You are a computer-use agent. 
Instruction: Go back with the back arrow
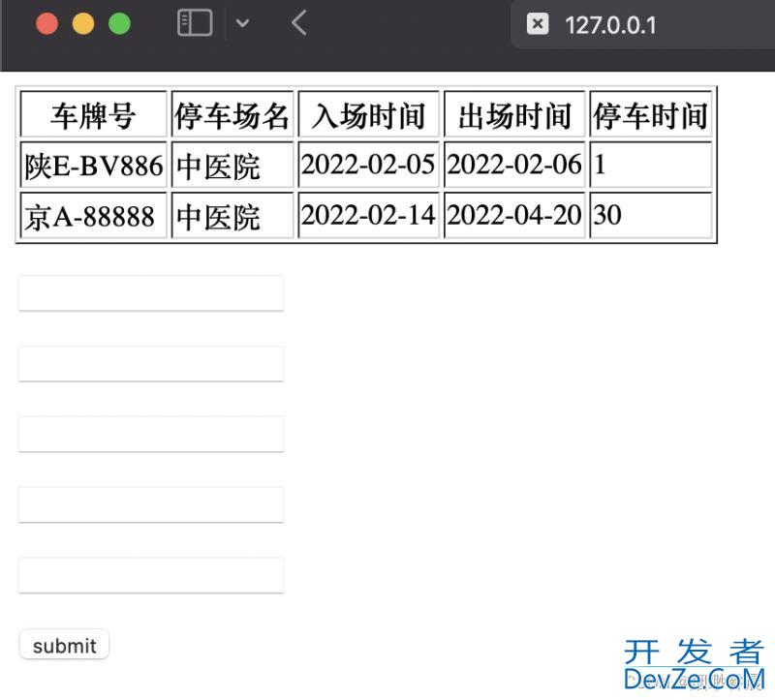(299, 23)
